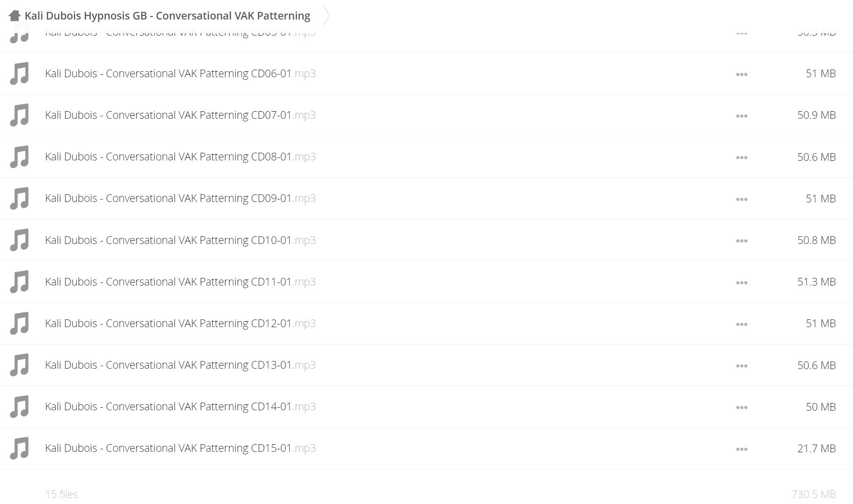Open the CD08-01.mp3 file name
Viewport: 853px width, 504px height.
coord(180,157)
